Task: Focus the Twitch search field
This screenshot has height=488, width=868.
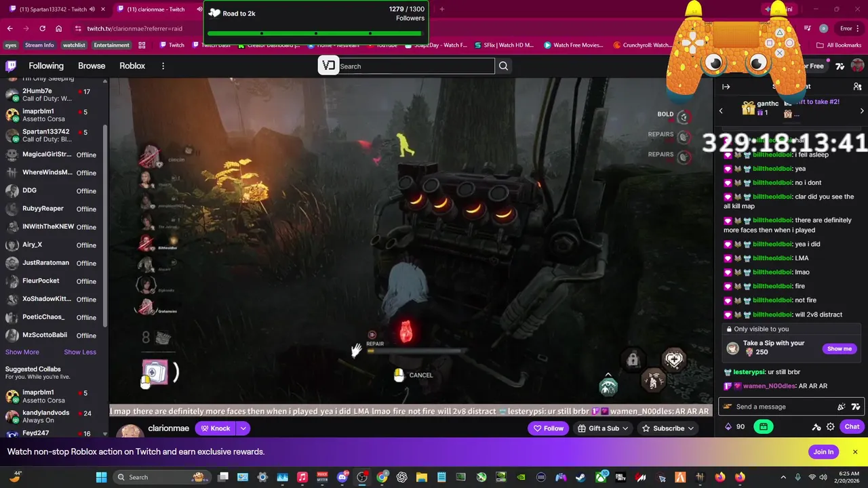Action: pos(416,66)
